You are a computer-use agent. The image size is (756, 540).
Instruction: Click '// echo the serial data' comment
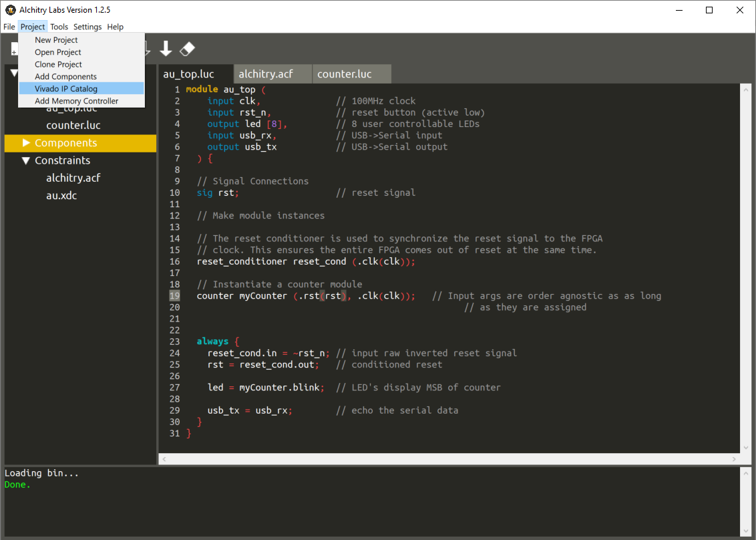[397, 410]
